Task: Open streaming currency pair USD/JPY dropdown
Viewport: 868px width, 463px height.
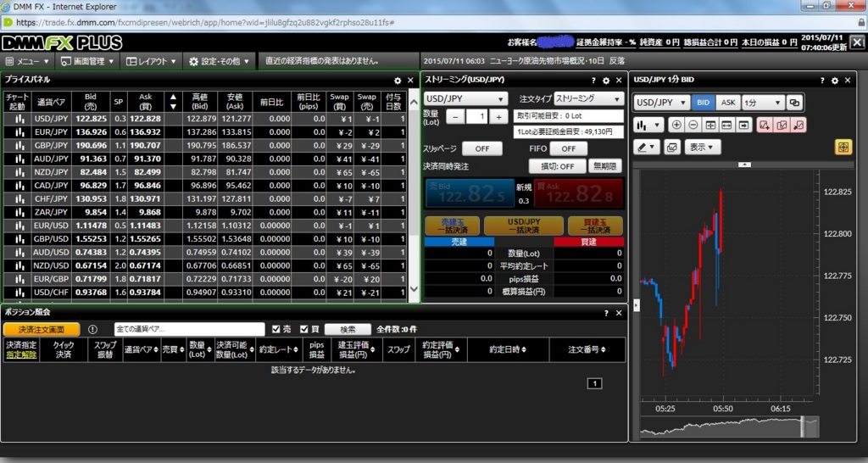Action: pos(465,98)
